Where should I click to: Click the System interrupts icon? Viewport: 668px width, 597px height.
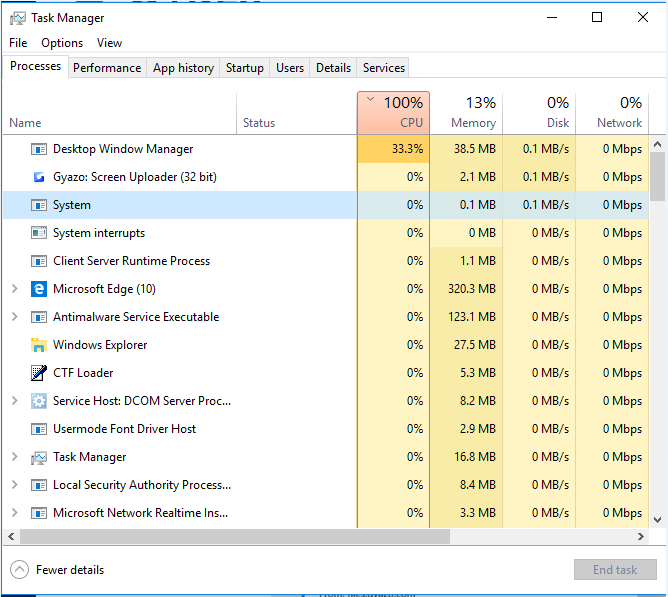pos(39,233)
